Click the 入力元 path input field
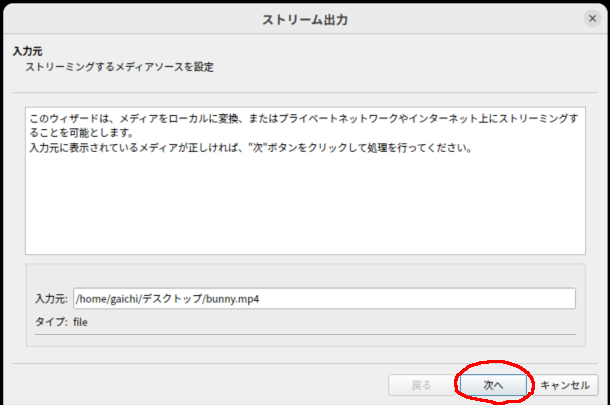Image resolution: width=610 pixels, height=405 pixels. pyautogui.click(x=324, y=298)
